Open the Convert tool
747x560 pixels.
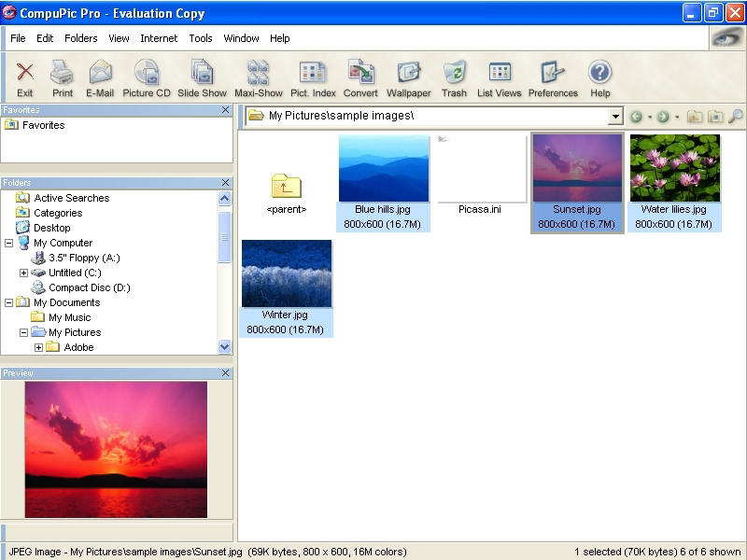click(x=360, y=79)
